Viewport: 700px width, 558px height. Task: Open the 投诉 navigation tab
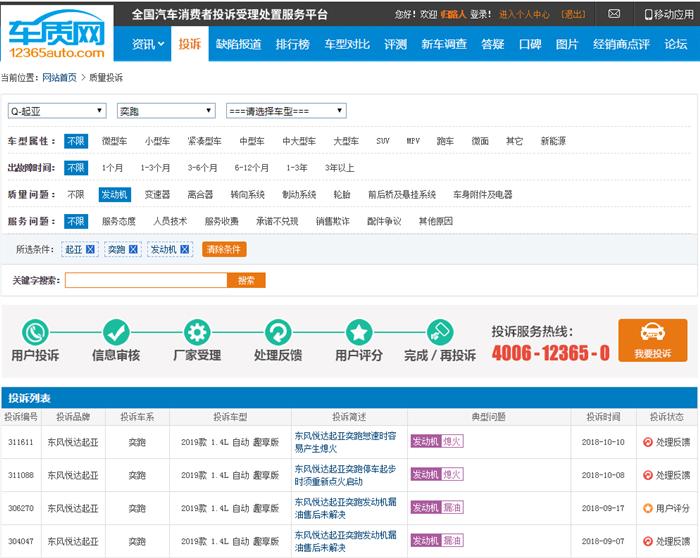pyautogui.click(x=190, y=44)
